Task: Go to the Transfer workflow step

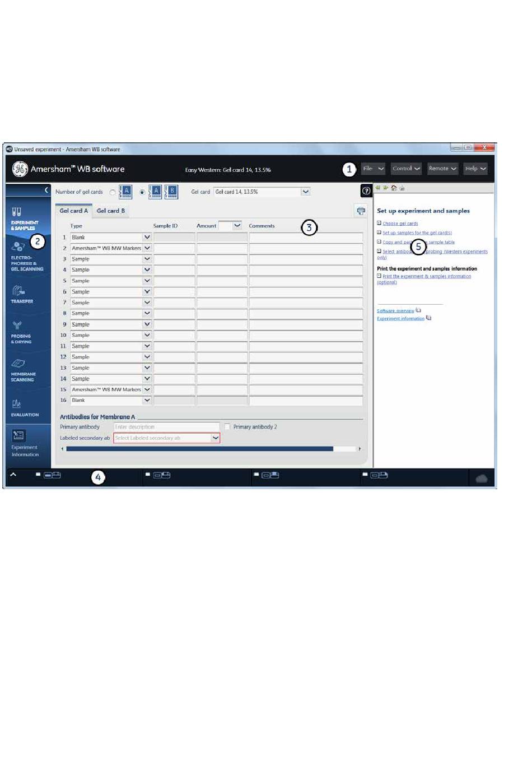Action: click(19, 291)
